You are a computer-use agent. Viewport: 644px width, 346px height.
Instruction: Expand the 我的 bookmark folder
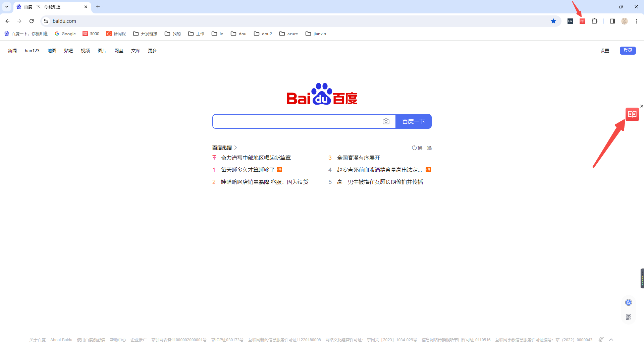(173, 34)
